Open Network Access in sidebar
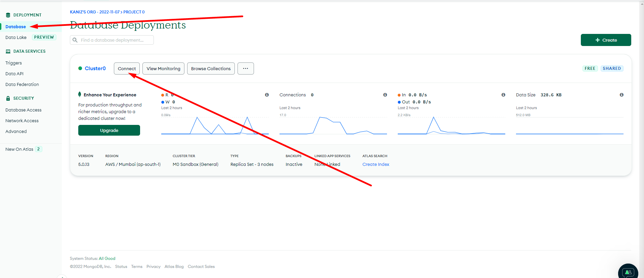The height and width of the screenshot is (278, 644). point(22,121)
